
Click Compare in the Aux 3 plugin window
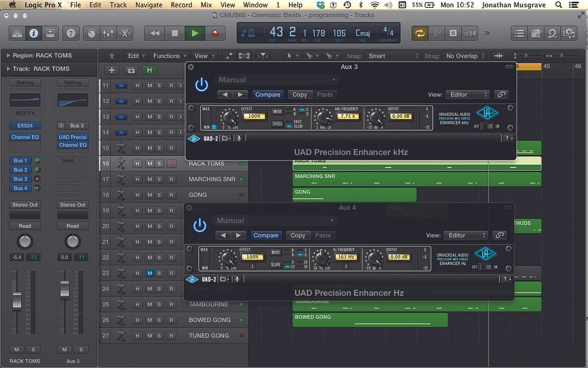[268, 94]
